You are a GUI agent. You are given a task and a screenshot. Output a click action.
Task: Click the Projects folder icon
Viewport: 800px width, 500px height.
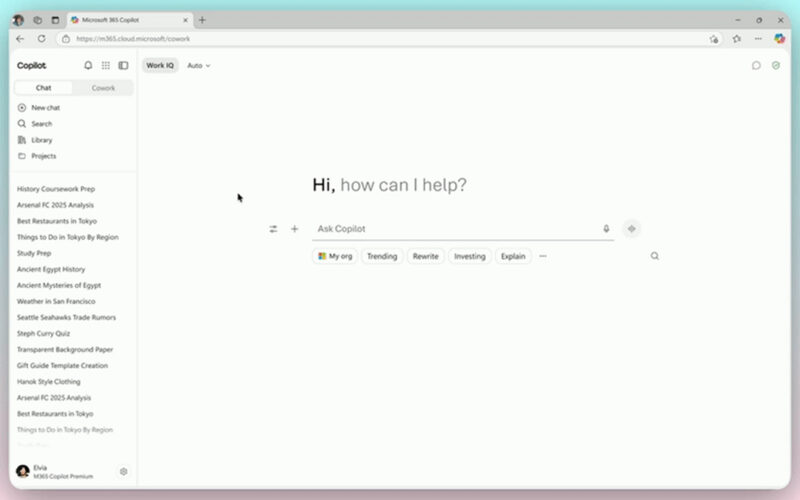22,156
